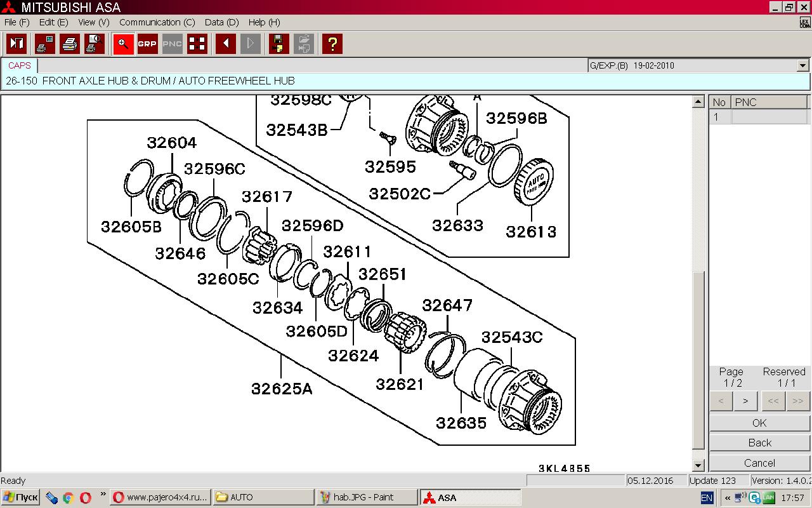The image size is (812, 508).
Task: Click the next page '>' button
Action: point(745,401)
